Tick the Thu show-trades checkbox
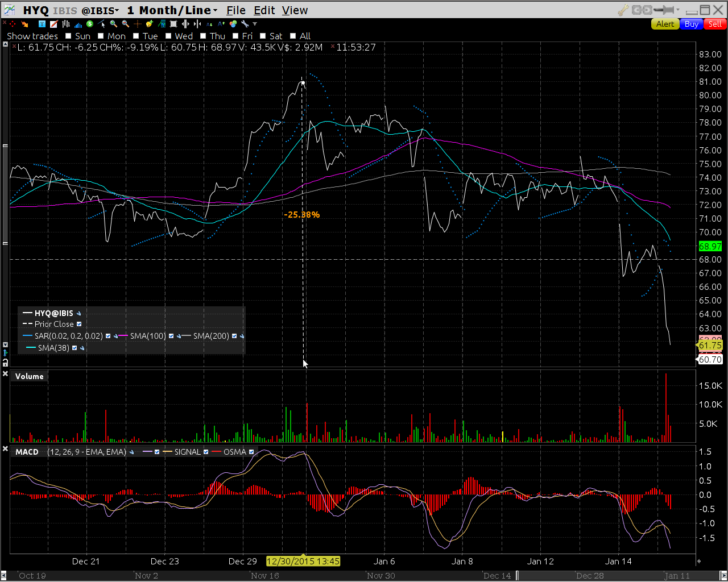This screenshot has height=582, width=728. pos(203,36)
